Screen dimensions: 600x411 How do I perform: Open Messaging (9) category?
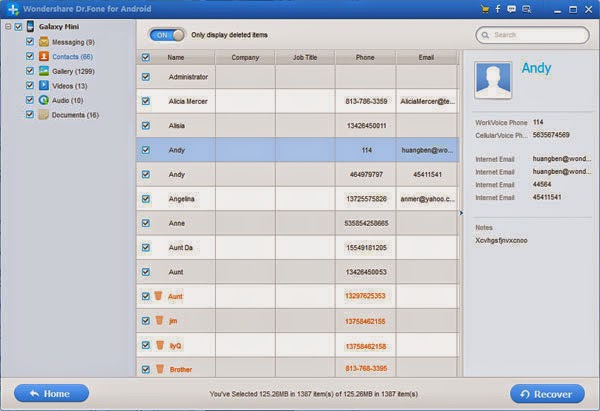[73, 42]
